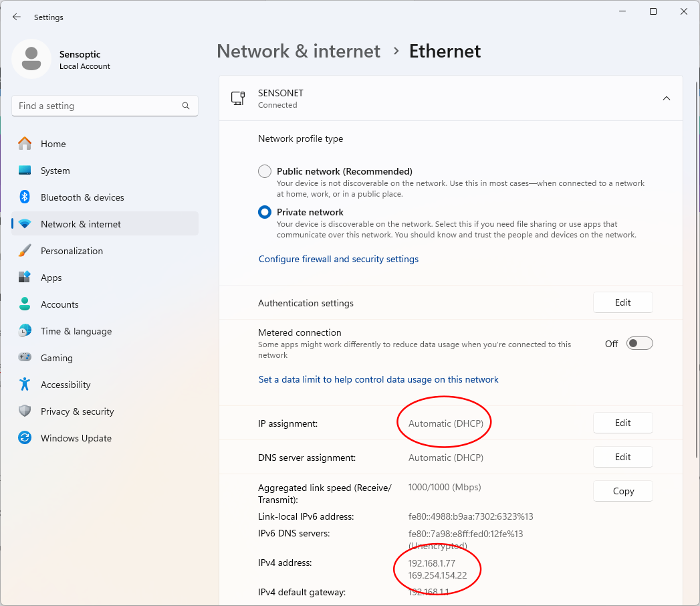Maximize the Settings window
The height and width of the screenshot is (606, 700).
pyautogui.click(x=653, y=11)
